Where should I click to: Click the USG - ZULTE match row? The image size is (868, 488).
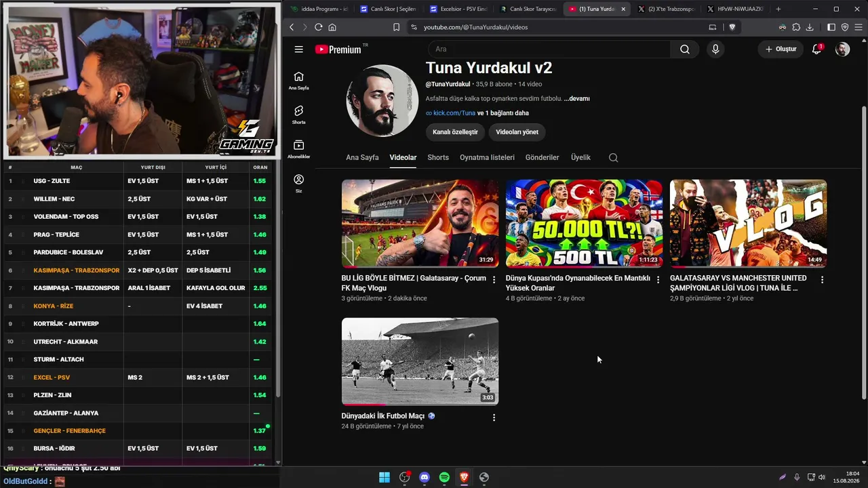click(138, 181)
